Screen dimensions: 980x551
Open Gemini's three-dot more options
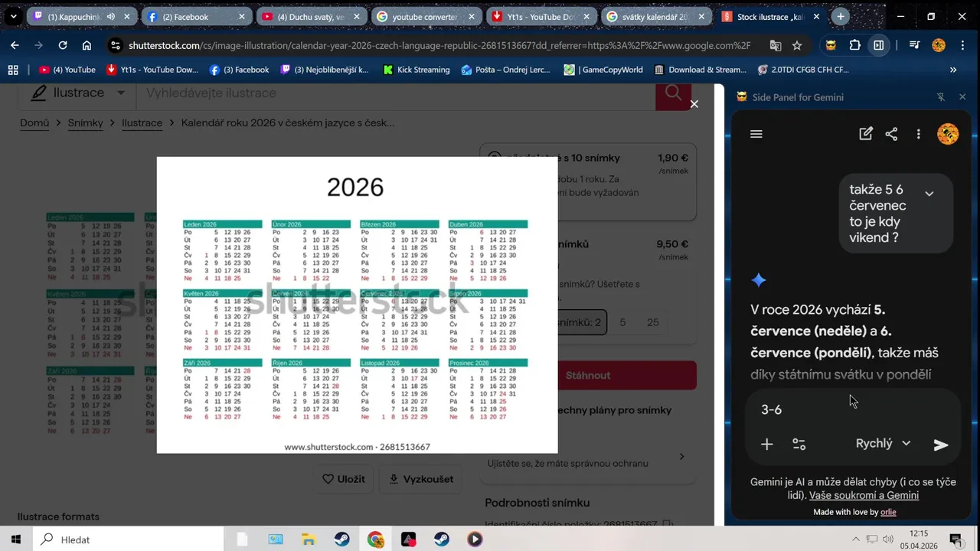pos(919,134)
